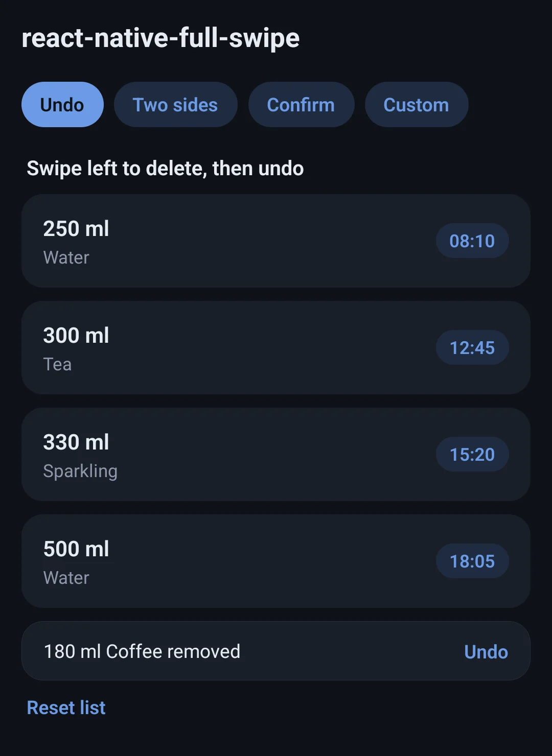
Task: Click the 12:45 time badge
Action: click(472, 347)
